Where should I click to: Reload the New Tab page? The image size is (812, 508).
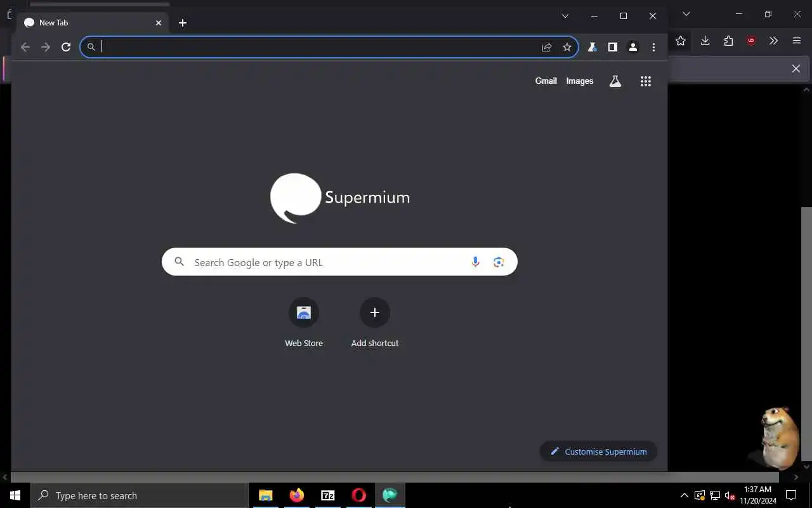click(x=66, y=47)
